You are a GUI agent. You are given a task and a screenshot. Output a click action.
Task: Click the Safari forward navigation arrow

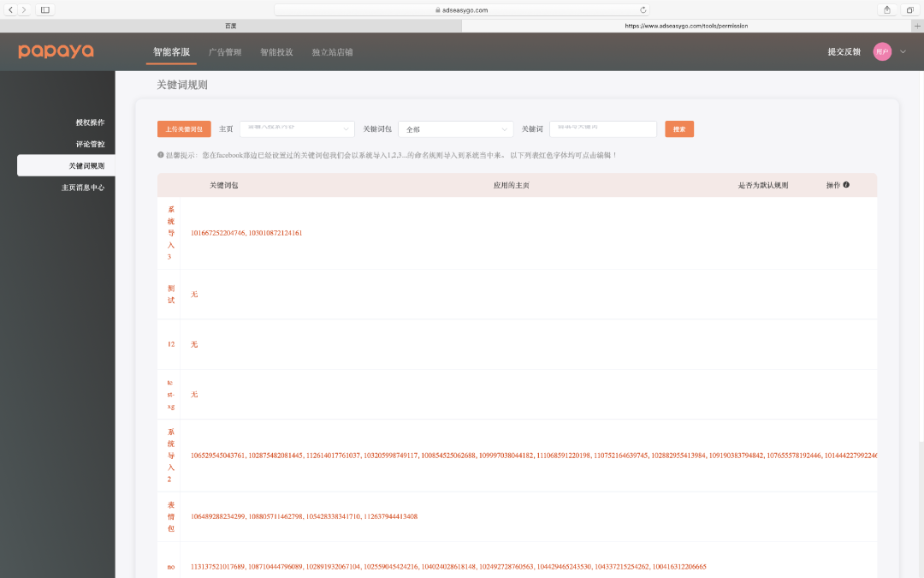[x=24, y=9]
